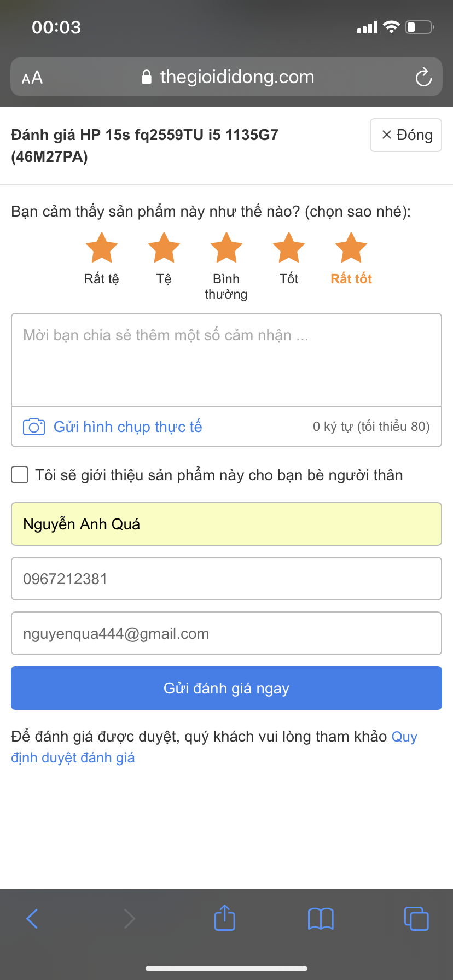453x980 pixels.
Task: Tap the camera icon to upload photo
Action: point(34,427)
